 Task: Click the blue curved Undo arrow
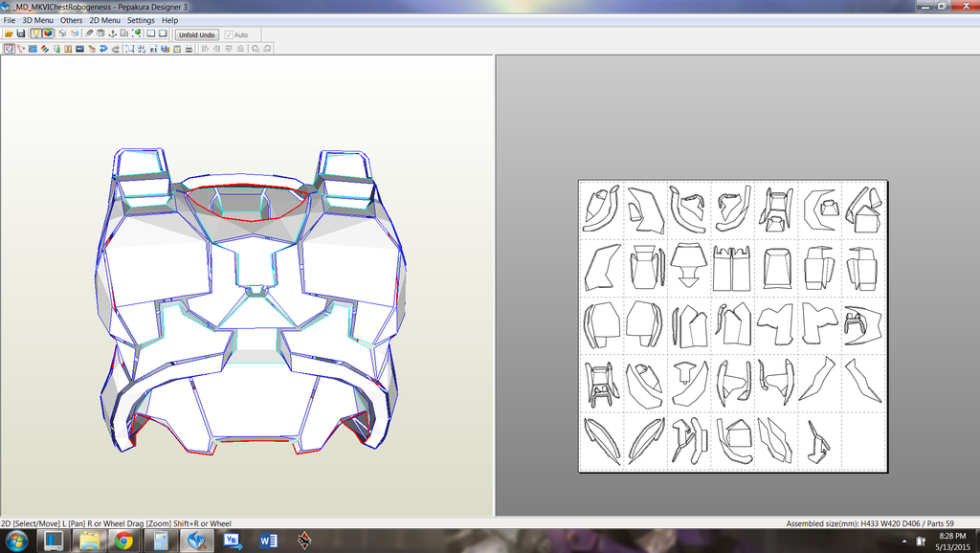coord(103,49)
